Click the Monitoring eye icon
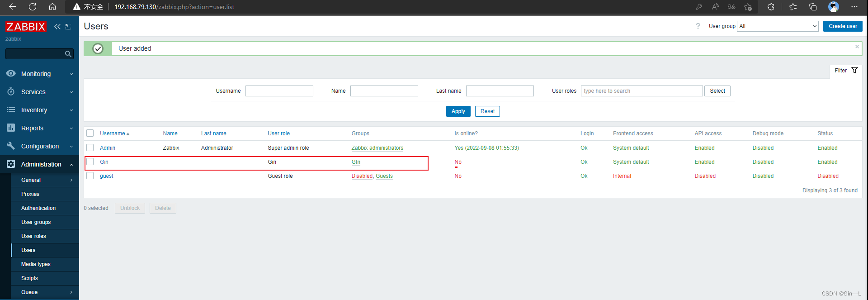 11,73
